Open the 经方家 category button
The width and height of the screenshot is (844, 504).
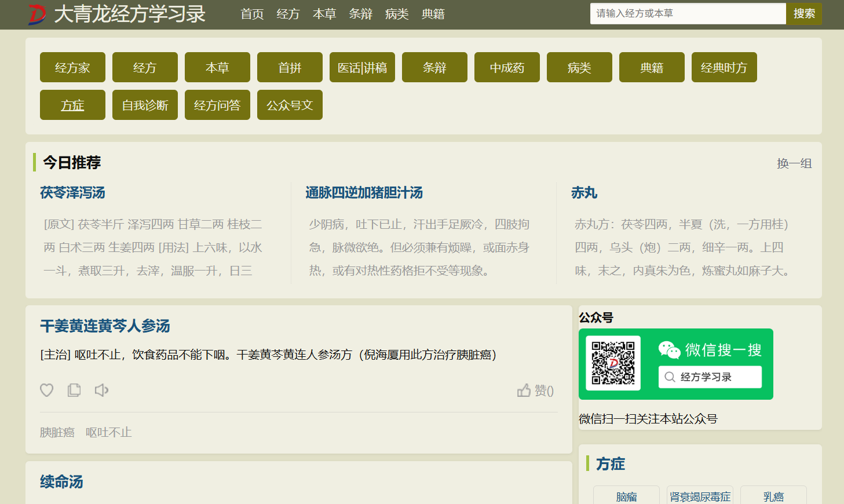click(x=72, y=68)
